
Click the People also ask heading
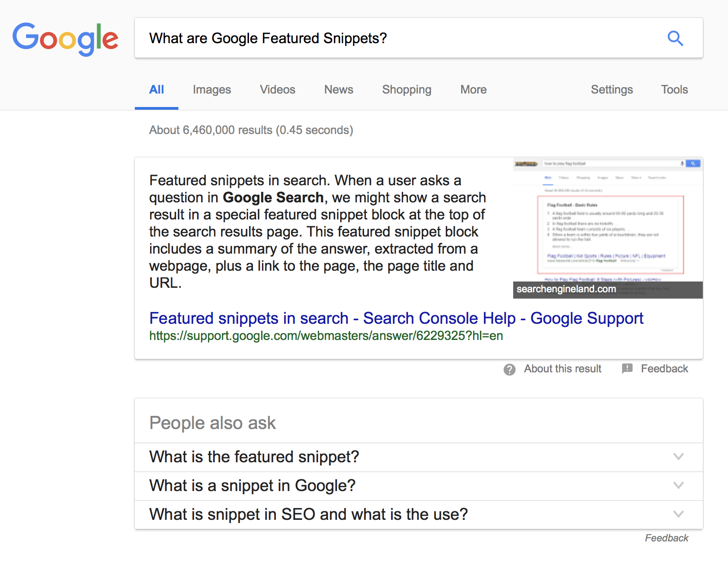click(213, 423)
